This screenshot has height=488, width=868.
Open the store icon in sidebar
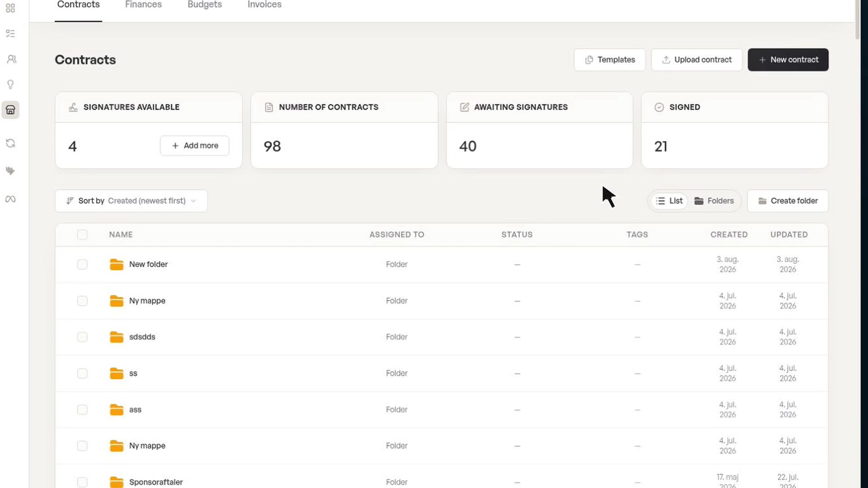click(x=10, y=110)
